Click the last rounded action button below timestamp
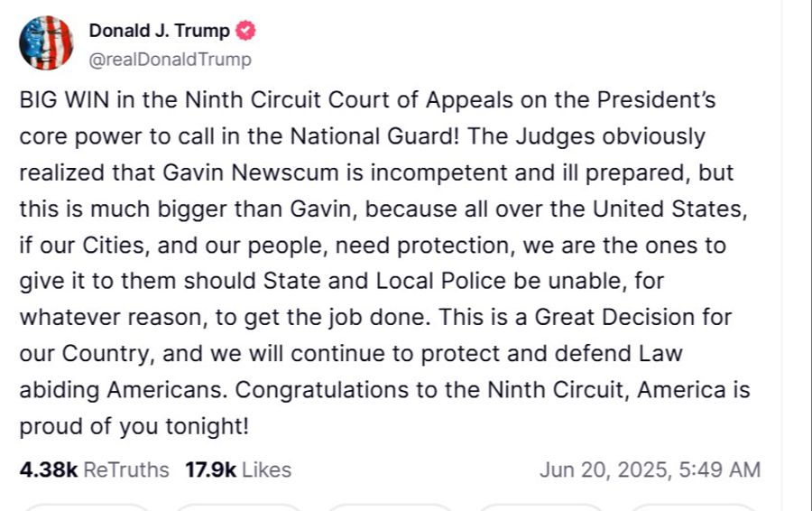This screenshot has width=812, height=511. (693, 506)
